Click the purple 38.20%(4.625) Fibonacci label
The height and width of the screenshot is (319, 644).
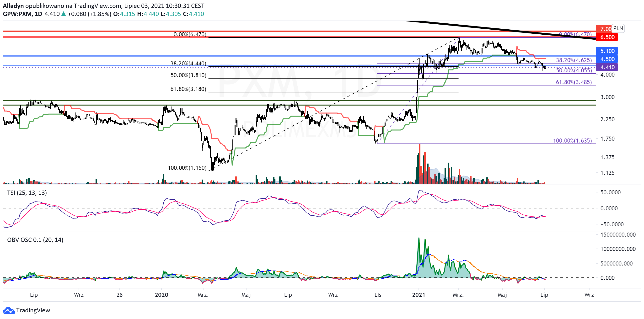[x=574, y=60]
